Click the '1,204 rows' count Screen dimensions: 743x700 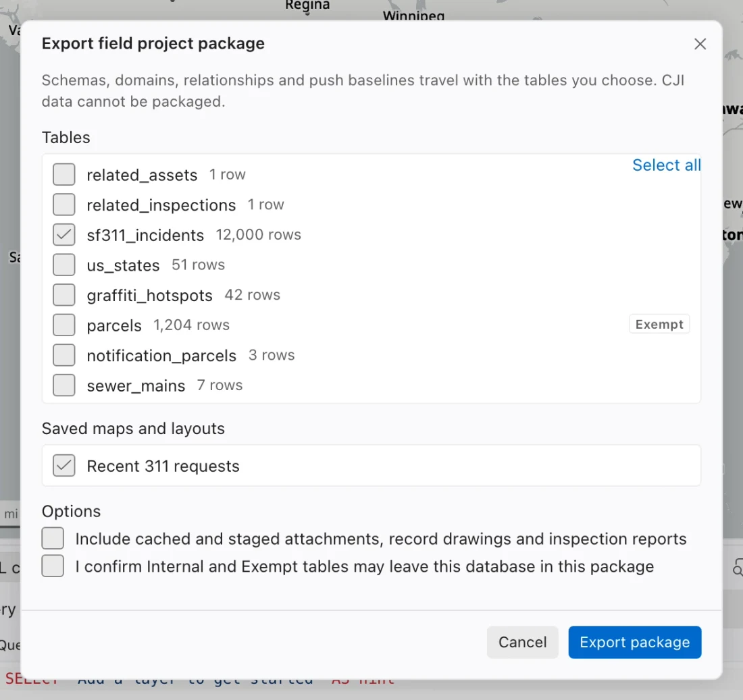click(191, 325)
